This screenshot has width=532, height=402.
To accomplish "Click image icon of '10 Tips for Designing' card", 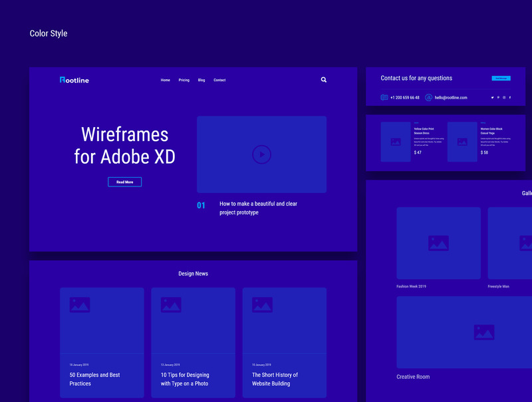I will 171,305.
